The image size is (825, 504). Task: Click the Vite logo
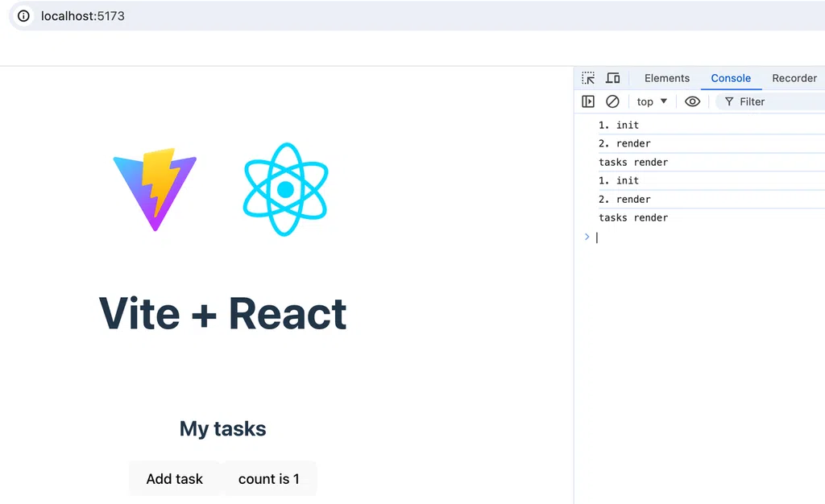click(155, 190)
